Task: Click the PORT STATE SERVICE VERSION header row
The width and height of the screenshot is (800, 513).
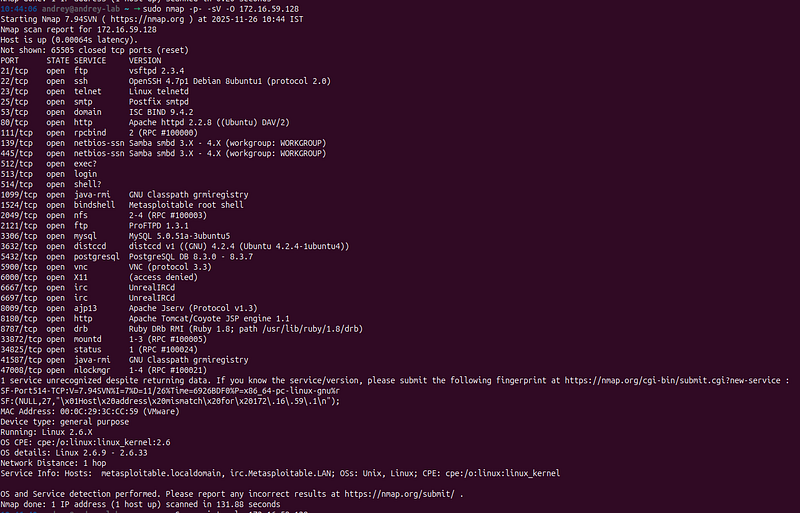Action: [x=81, y=61]
